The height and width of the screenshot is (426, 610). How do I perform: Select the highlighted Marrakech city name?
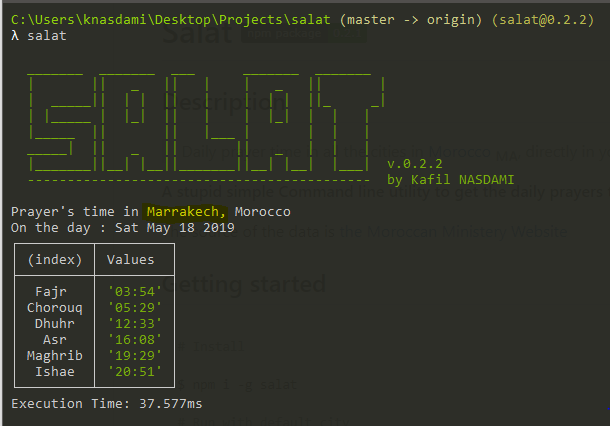click(183, 212)
